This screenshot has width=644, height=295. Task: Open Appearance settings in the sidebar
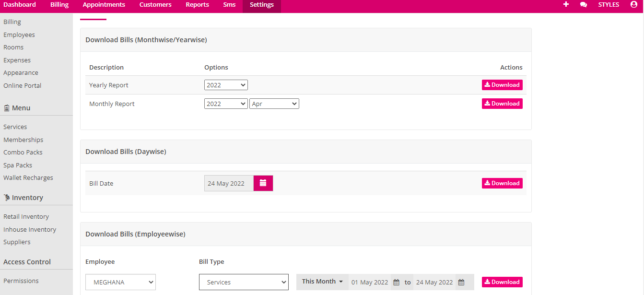coord(21,72)
